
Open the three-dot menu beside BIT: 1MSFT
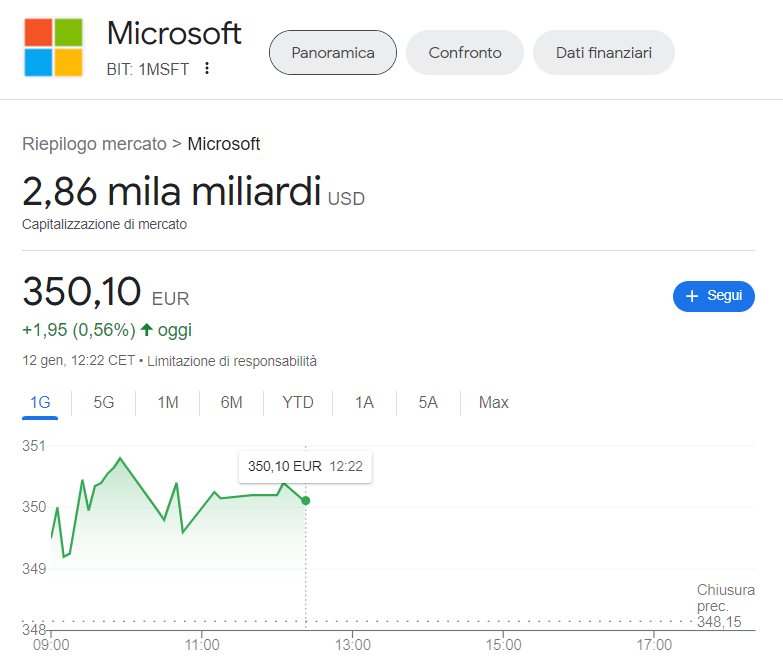tap(207, 69)
